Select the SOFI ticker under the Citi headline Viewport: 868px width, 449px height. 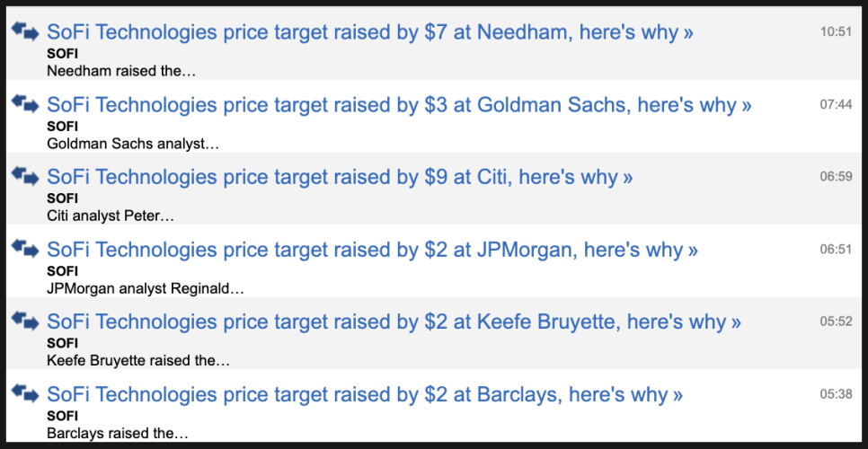click(x=62, y=198)
